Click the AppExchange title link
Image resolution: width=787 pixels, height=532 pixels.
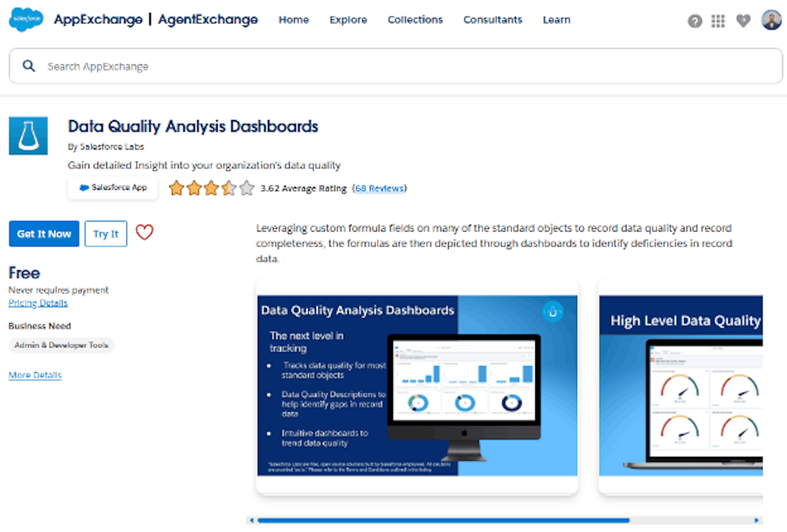click(x=98, y=19)
